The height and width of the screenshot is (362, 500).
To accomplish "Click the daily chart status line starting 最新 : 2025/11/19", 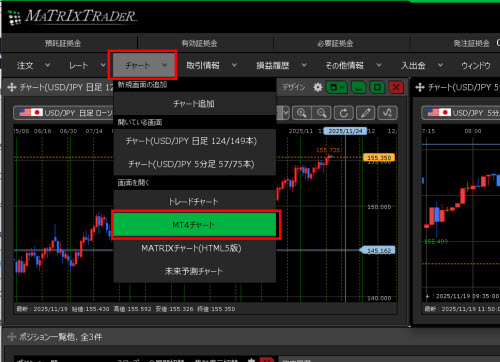I will click(x=126, y=309).
